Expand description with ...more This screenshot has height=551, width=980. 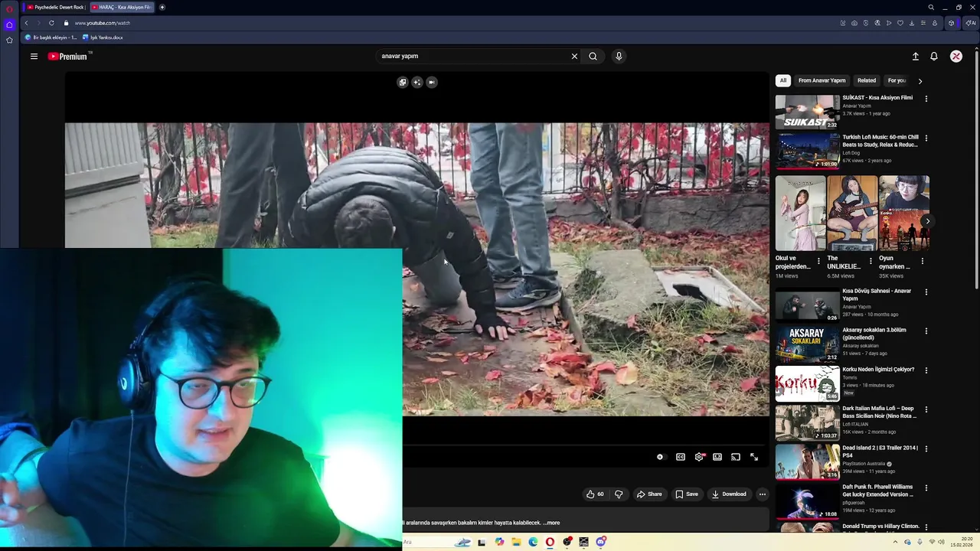click(551, 523)
